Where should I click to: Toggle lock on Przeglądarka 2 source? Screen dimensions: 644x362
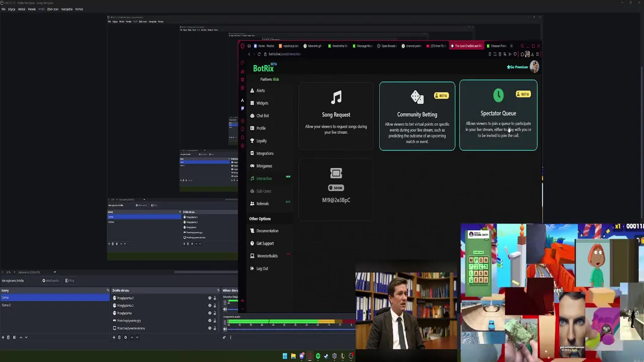[215, 305]
